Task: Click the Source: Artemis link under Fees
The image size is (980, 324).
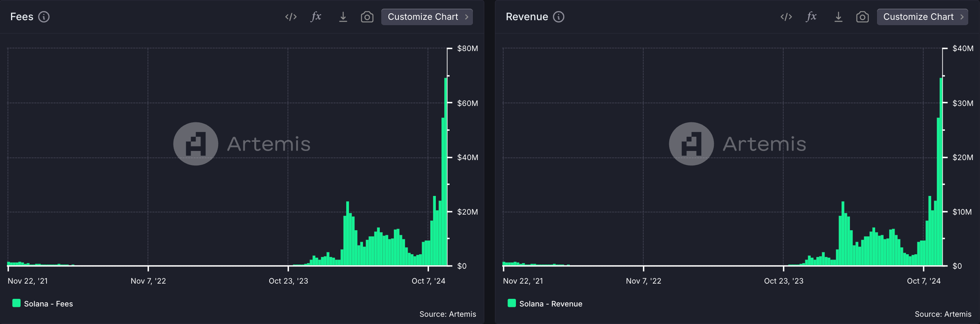Action: pyautogui.click(x=448, y=314)
